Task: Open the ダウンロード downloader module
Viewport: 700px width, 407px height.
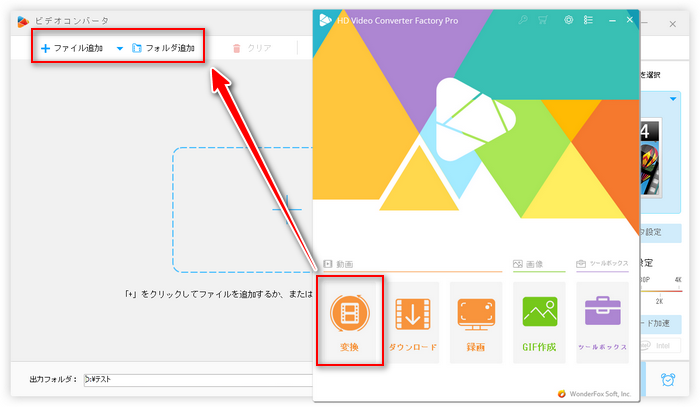Action: [x=412, y=322]
